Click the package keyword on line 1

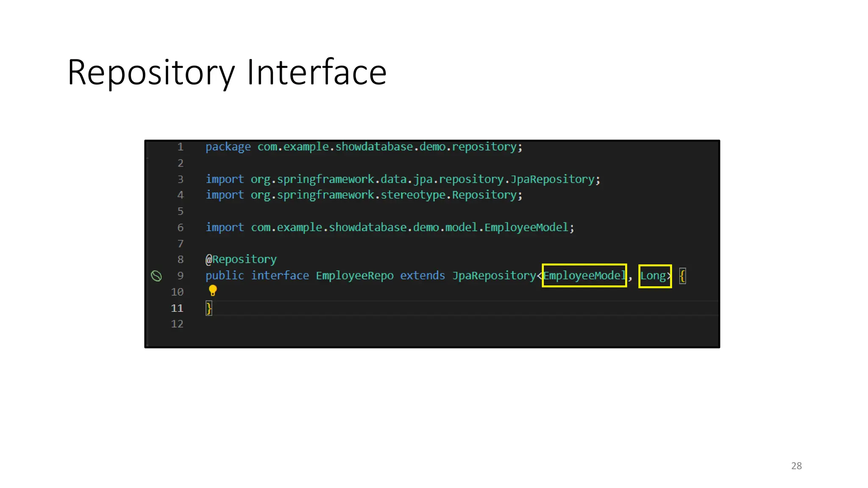[x=228, y=147]
